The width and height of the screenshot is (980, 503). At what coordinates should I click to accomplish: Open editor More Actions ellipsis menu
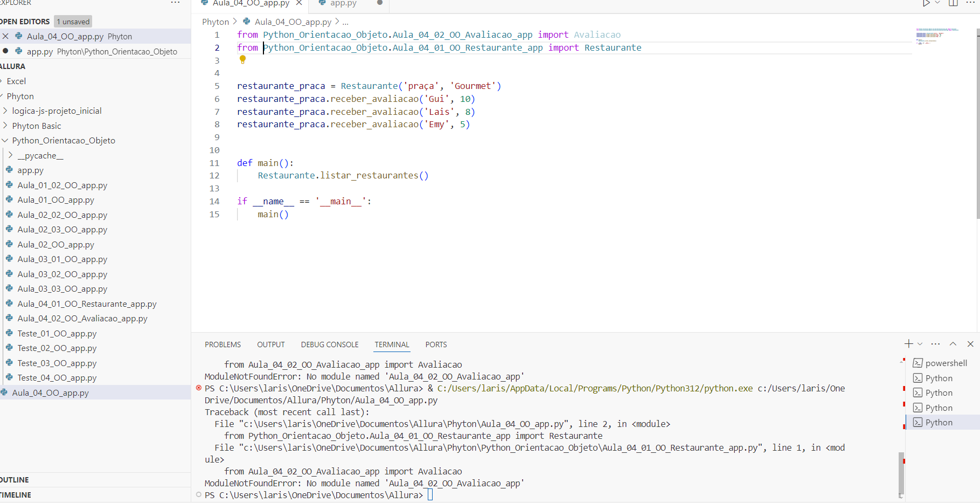pos(970,3)
